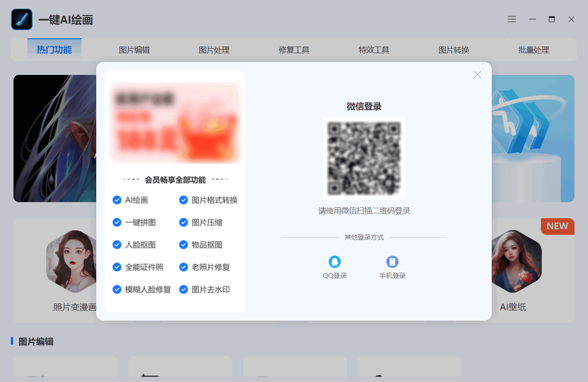Click the phone login icon
The image size is (588, 382).
tap(392, 261)
